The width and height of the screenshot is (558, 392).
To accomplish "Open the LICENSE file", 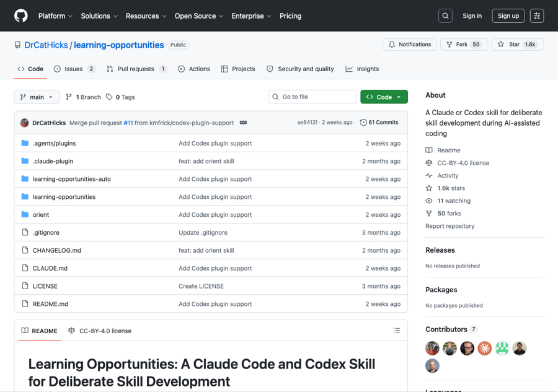I will (x=45, y=286).
